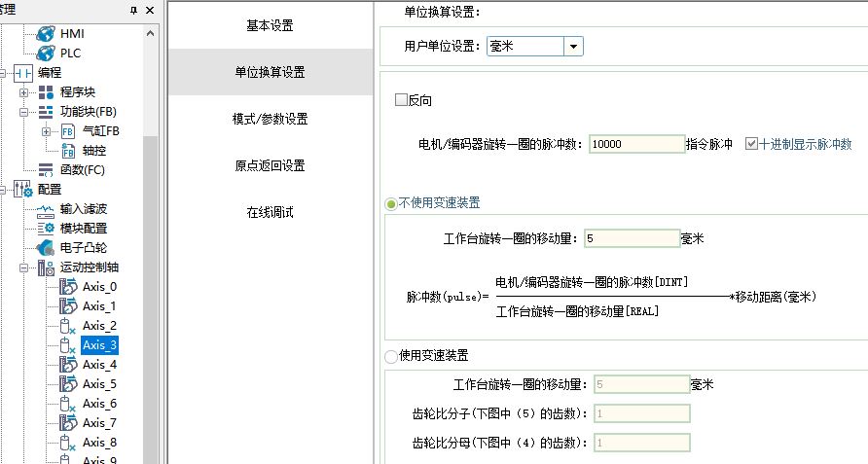Enable the 反向 checkbox

(401, 100)
